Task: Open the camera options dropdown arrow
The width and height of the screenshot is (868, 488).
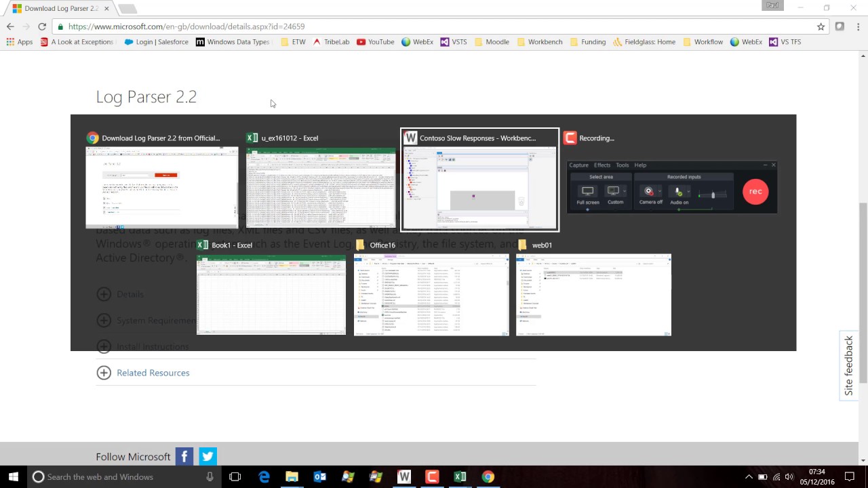Action: (659, 192)
